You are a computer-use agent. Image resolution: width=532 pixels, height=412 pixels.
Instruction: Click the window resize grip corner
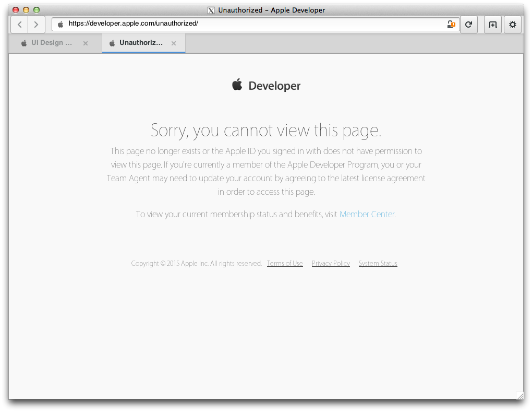pyautogui.click(x=519, y=395)
